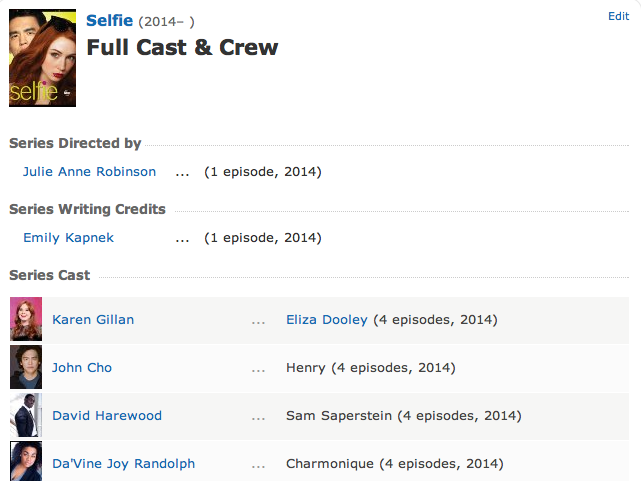Click the Henry character credit text
641x481 pixels.
pyautogui.click(x=306, y=368)
